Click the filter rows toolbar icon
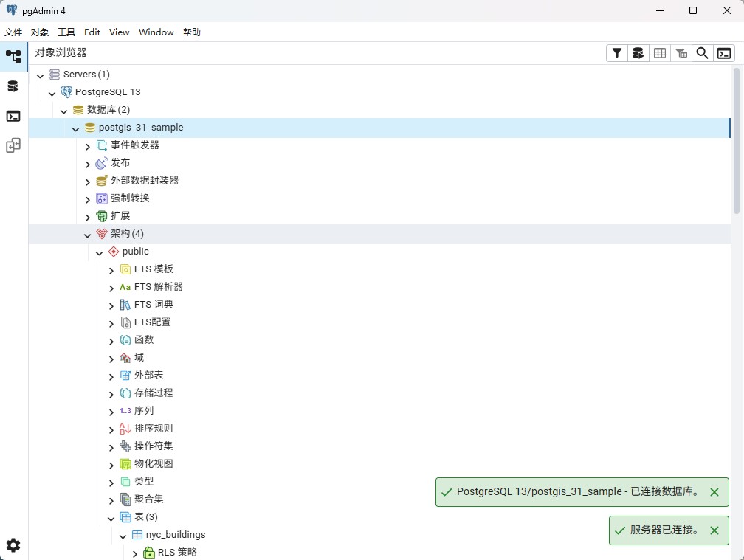The width and height of the screenshot is (744, 560). pyautogui.click(x=617, y=53)
